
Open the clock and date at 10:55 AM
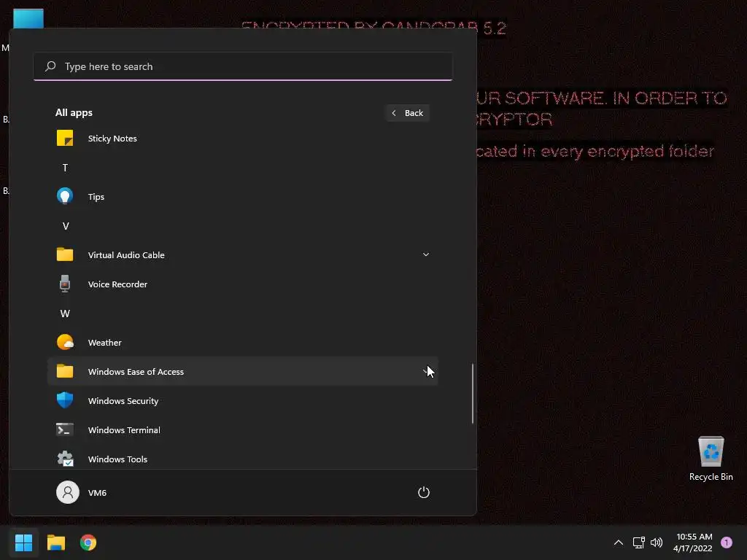[x=693, y=542]
